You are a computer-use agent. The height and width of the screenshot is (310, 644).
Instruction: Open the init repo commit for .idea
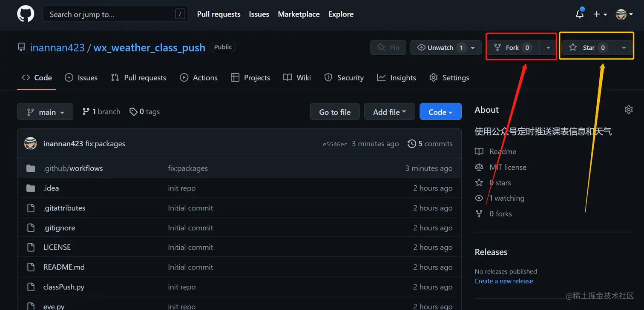[182, 188]
